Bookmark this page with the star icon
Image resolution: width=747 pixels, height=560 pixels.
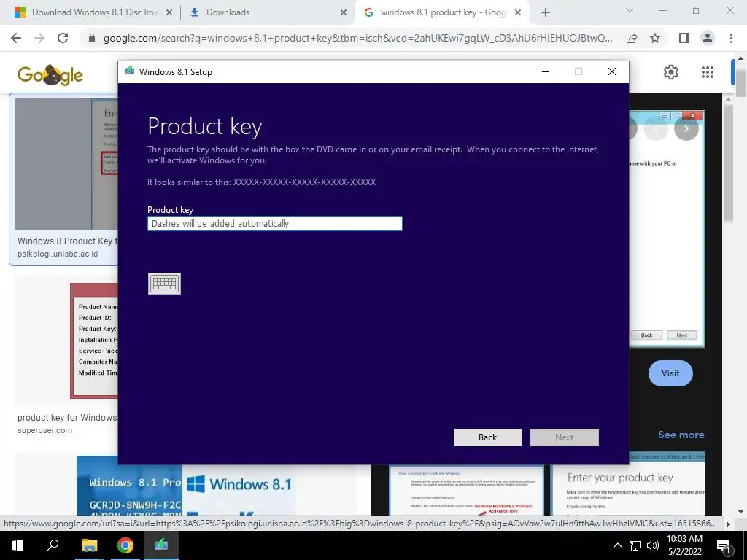(656, 38)
